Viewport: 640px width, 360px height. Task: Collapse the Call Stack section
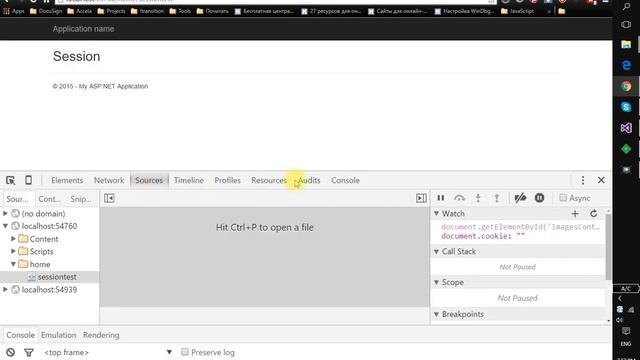pos(436,251)
